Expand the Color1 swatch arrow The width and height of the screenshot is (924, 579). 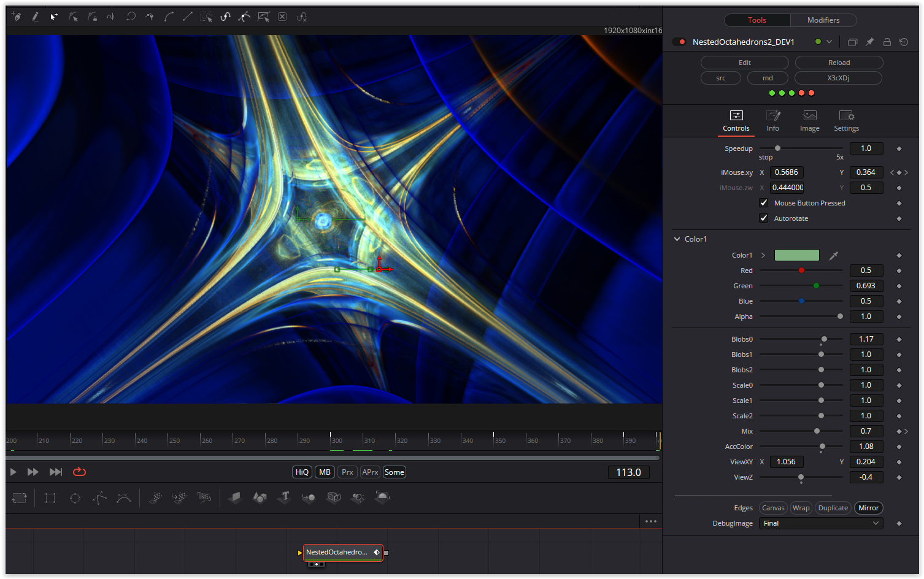763,255
